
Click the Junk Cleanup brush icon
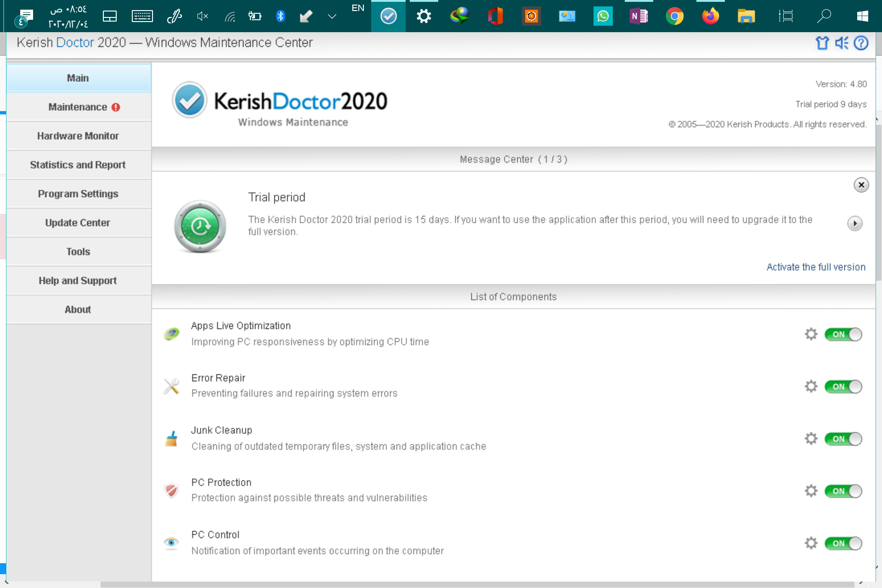(x=171, y=439)
